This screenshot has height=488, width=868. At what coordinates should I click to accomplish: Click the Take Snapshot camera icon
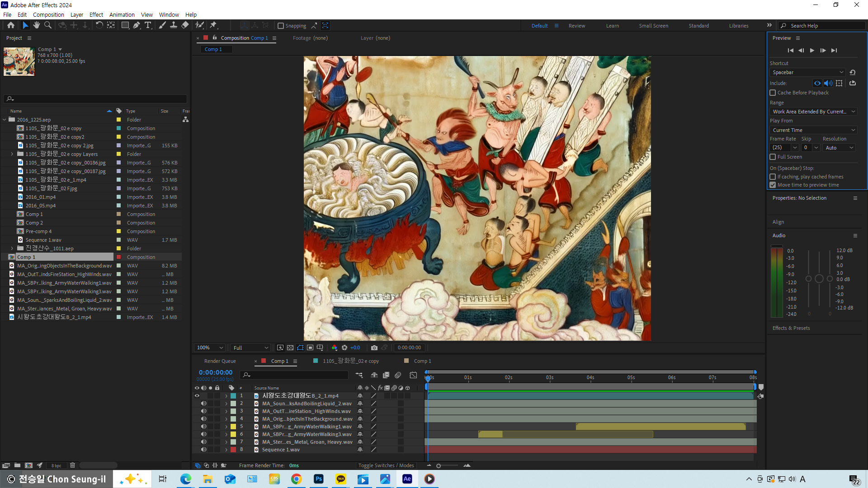click(x=374, y=347)
